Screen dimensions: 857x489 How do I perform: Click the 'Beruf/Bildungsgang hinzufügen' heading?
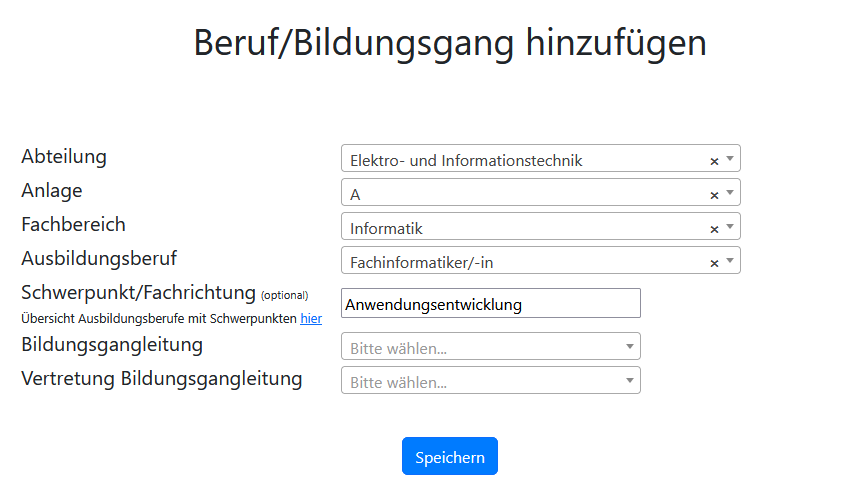450,43
